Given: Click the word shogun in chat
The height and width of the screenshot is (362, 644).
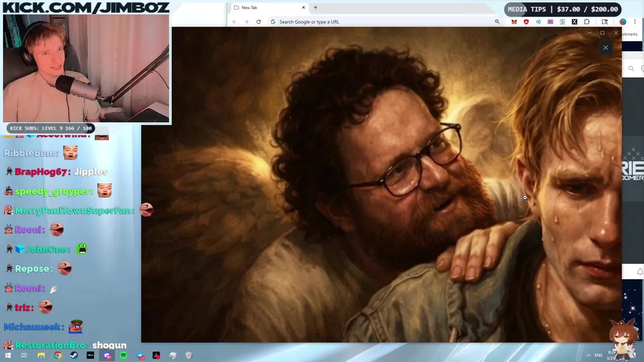Looking at the screenshot, I should pyautogui.click(x=109, y=345).
